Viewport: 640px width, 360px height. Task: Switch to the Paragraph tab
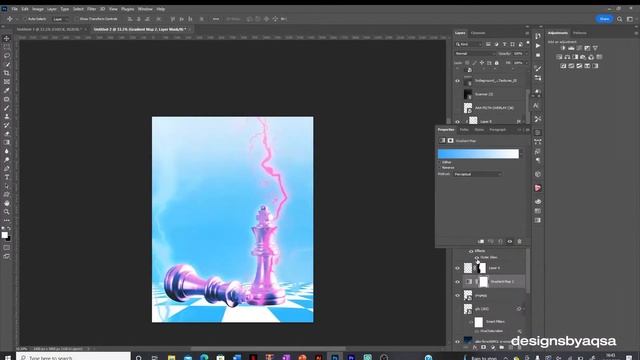(x=498, y=130)
